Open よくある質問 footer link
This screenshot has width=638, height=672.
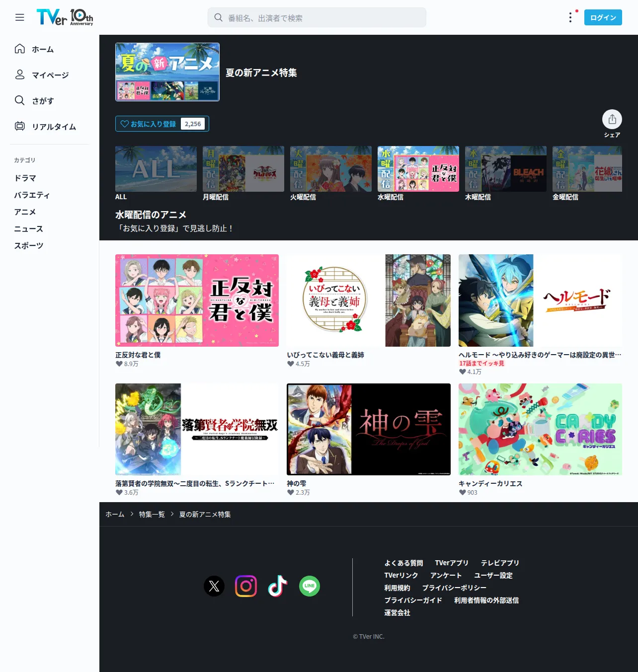(x=403, y=563)
